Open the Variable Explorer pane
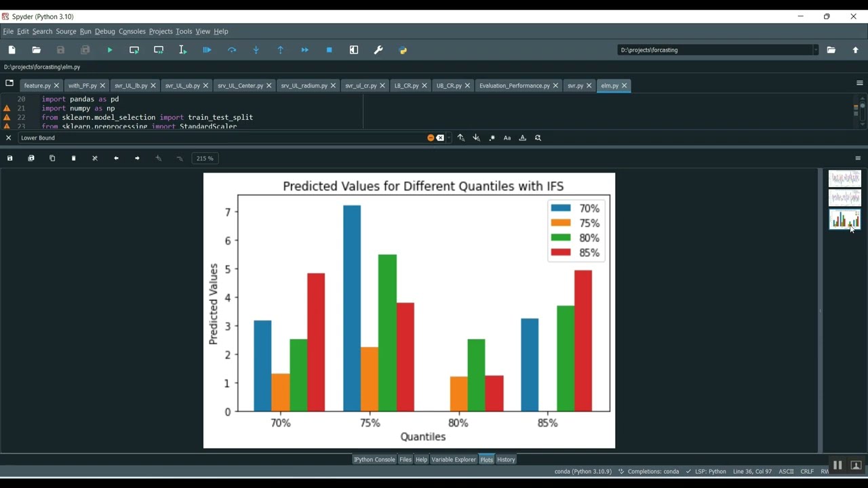The width and height of the screenshot is (868, 488). coord(454,460)
